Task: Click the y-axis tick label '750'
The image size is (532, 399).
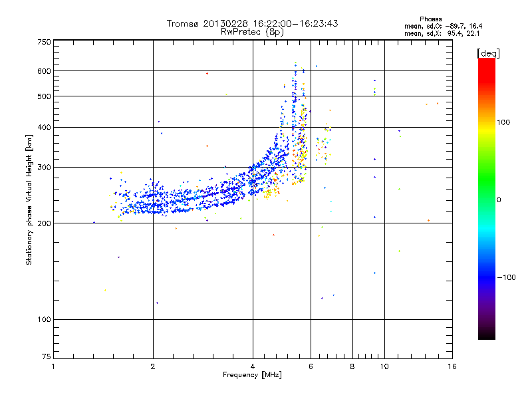Action: point(45,42)
